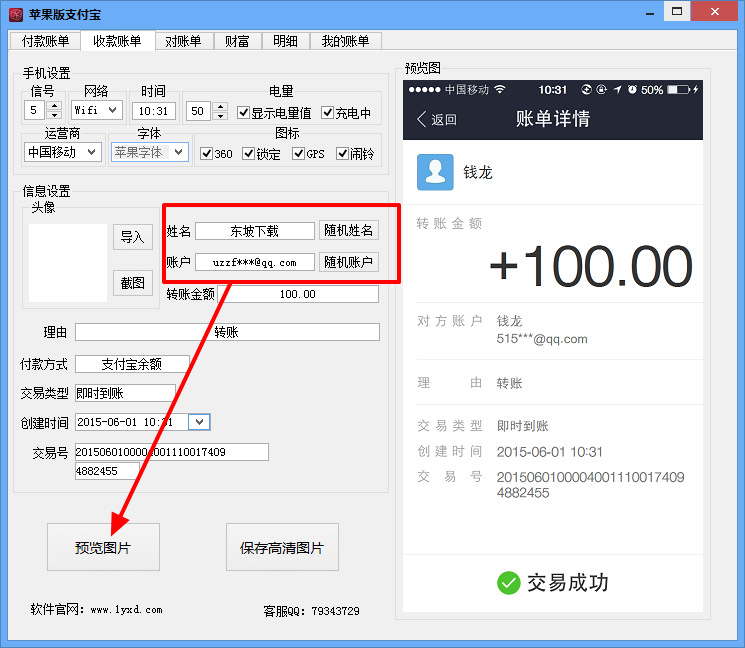This screenshot has width=745, height=648.
Task: Decrease the 信号 value with down arrow
Action: click(x=55, y=115)
